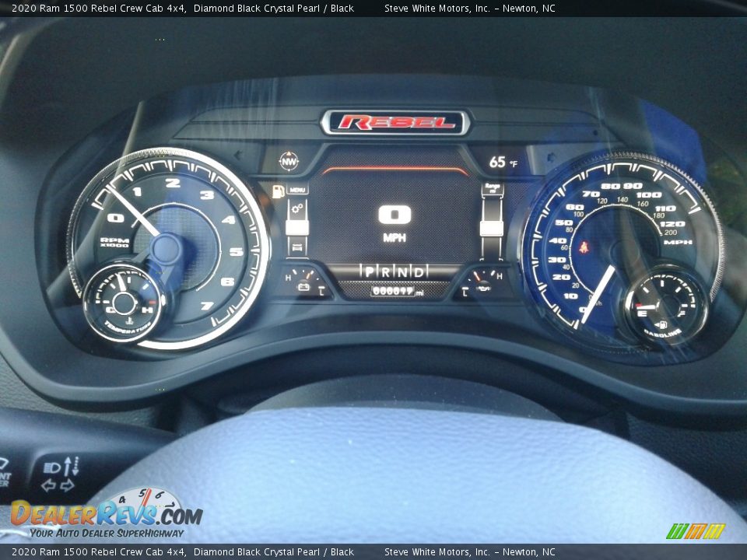Click the right turn signal arrow symbol
This screenshot has height=560, width=747.
tap(68, 485)
